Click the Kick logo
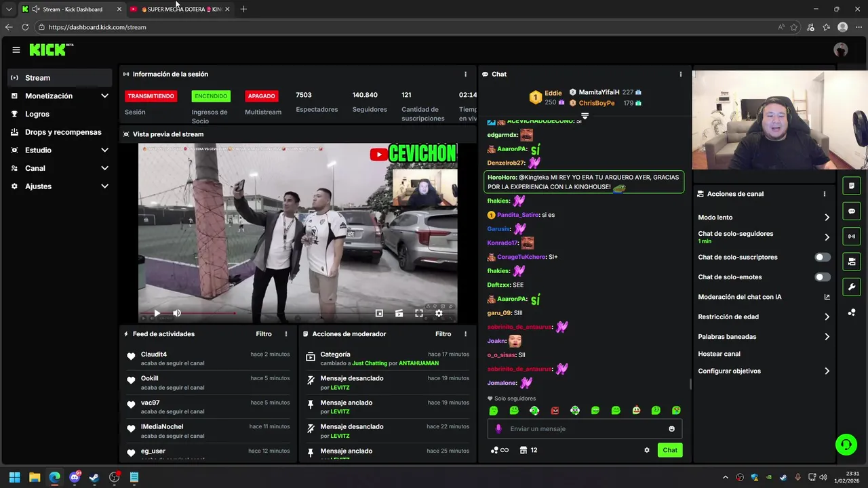 [x=51, y=49]
